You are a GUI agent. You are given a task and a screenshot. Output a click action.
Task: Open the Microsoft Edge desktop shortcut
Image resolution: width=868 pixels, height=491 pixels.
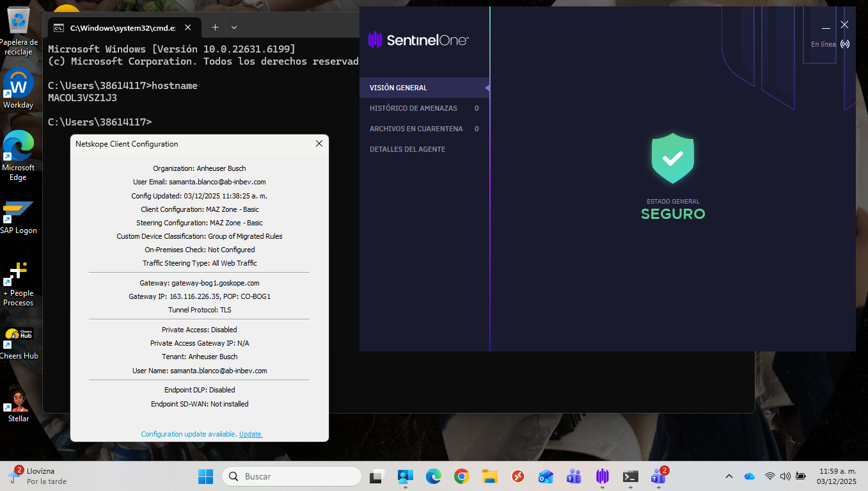tap(19, 156)
